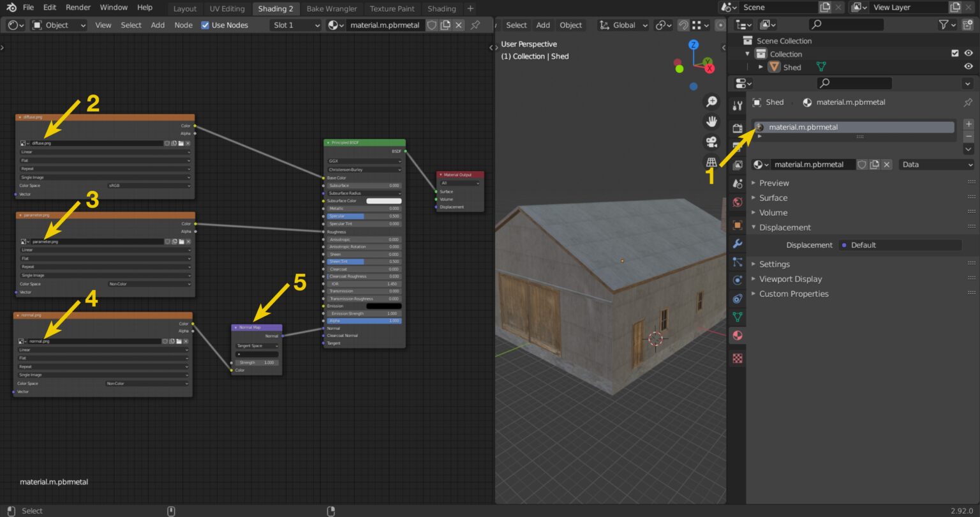Open the Displacement Default method dropdown
980x517 pixels.
point(900,245)
